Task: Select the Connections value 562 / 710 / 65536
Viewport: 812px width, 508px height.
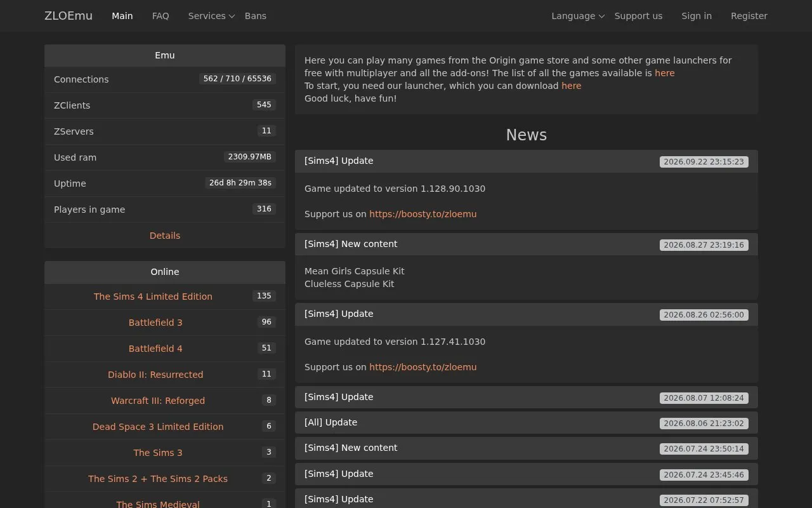Action: [237, 79]
